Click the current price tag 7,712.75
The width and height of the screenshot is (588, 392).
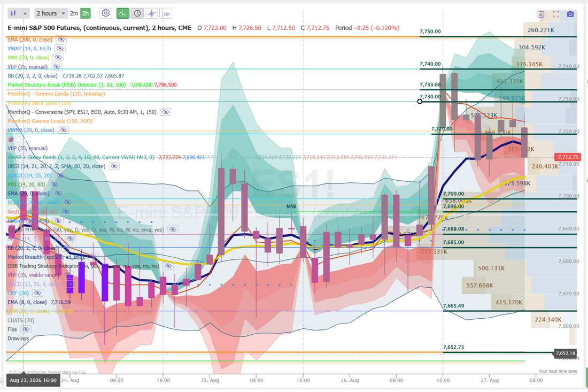(x=568, y=157)
